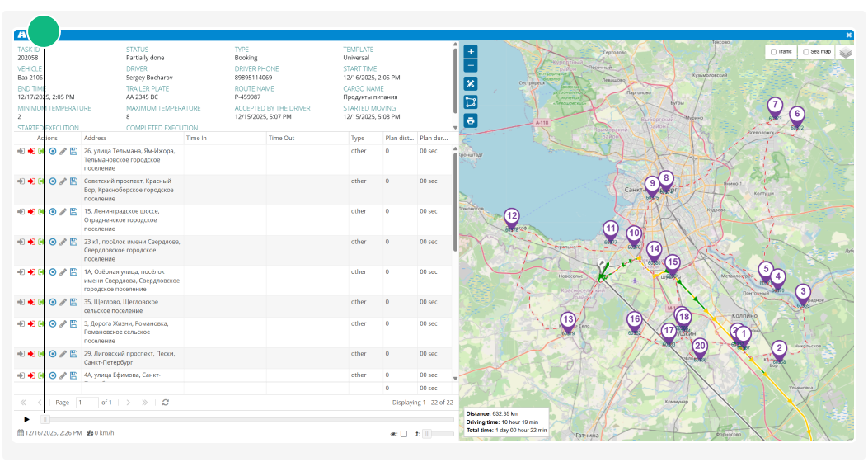Click the Page number input field
868x462 pixels.
87,403
